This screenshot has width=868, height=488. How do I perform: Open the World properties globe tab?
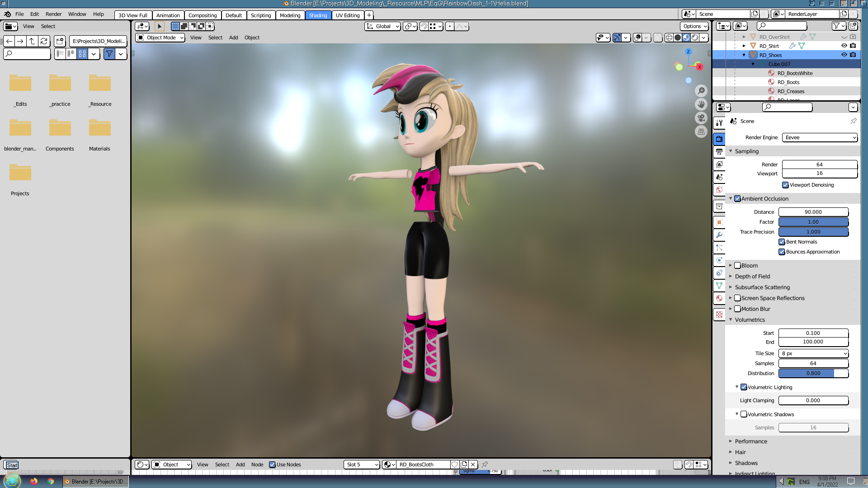coord(719,190)
